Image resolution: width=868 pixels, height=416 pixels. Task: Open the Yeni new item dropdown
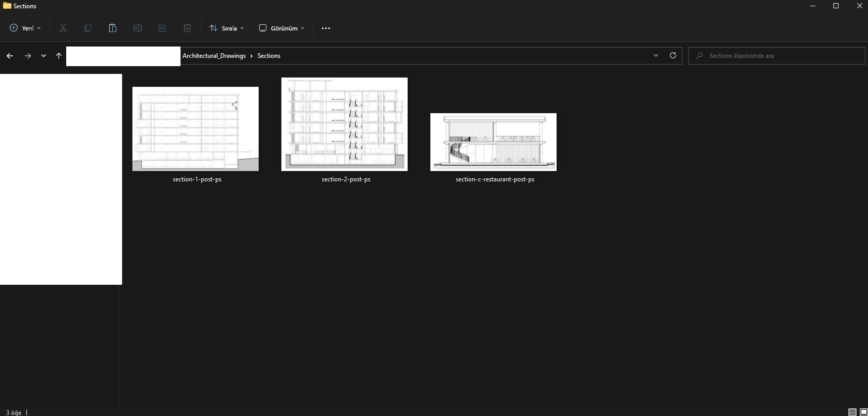(x=25, y=28)
